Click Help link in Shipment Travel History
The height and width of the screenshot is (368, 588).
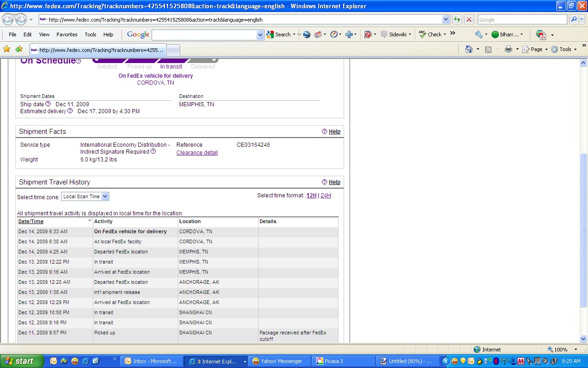(334, 182)
